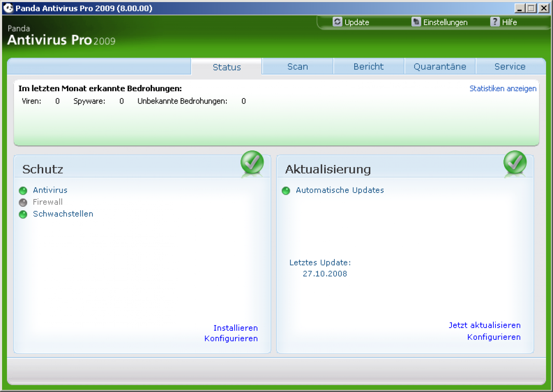The image size is (553, 392).
Task: Click the green checkmark on Aktualisierung panel
Action: [x=515, y=163]
